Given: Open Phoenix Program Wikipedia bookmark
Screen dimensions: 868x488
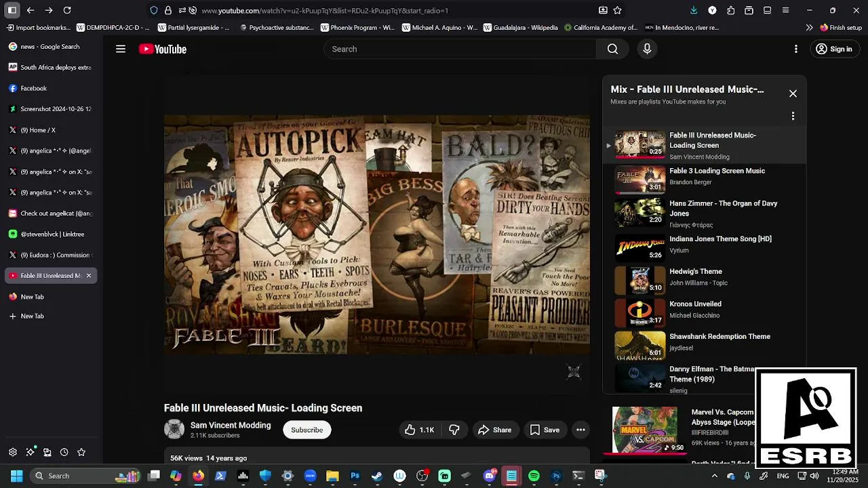Looking at the screenshot, I should [x=357, y=28].
